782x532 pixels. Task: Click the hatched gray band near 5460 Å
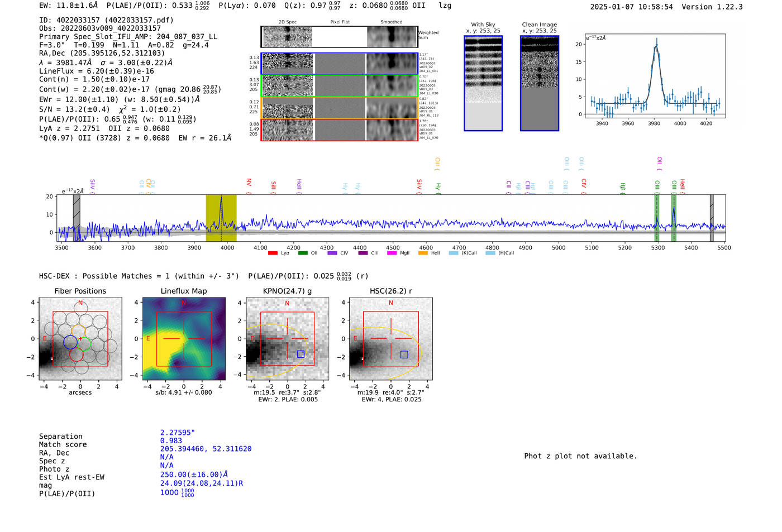712,218
